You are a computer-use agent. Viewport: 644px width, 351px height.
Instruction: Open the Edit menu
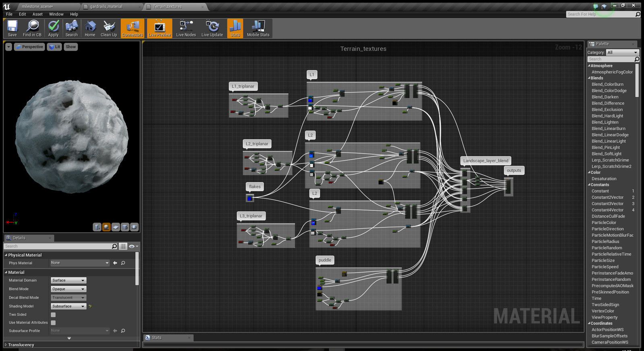pyautogui.click(x=23, y=14)
